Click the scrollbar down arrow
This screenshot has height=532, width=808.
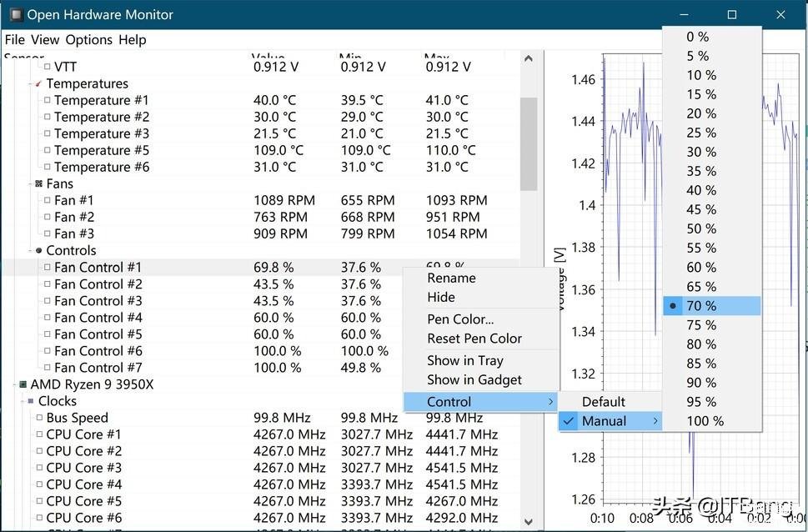click(528, 522)
